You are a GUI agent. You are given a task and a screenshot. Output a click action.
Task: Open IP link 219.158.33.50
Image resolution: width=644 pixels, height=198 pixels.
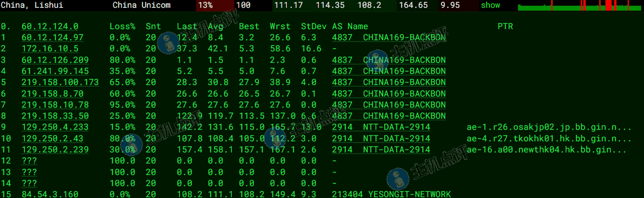point(55,116)
